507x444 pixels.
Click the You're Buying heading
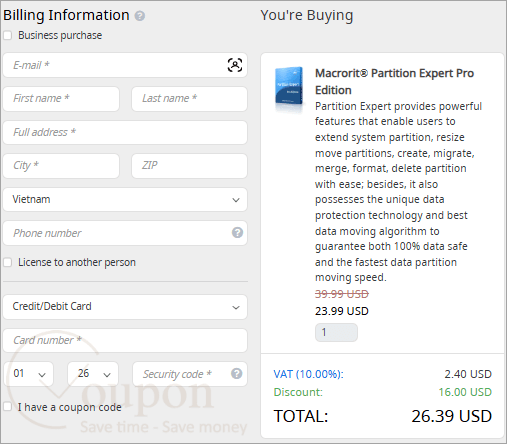[306, 15]
